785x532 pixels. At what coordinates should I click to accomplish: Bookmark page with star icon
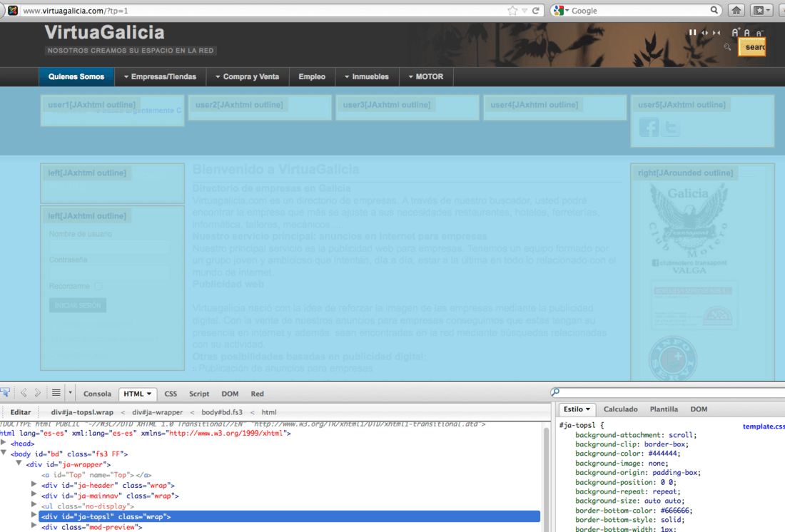pos(512,11)
